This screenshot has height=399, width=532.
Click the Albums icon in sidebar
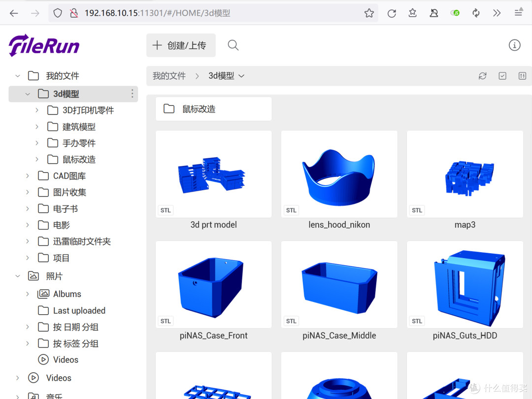point(43,294)
